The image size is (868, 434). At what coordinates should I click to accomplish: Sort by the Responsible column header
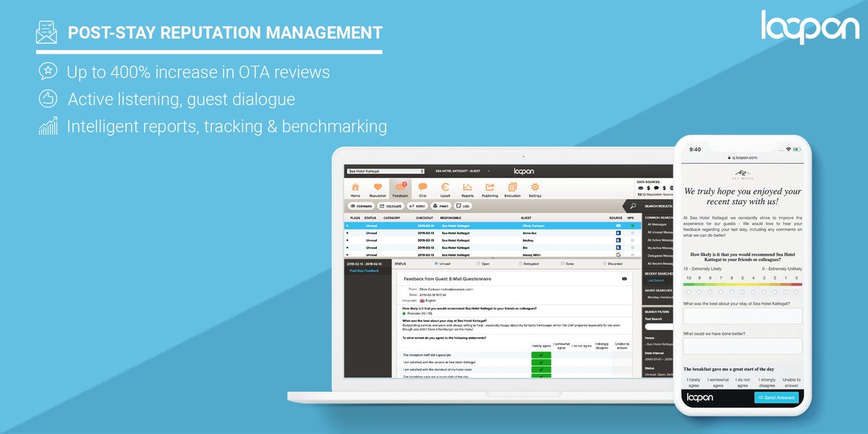(451, 217)
